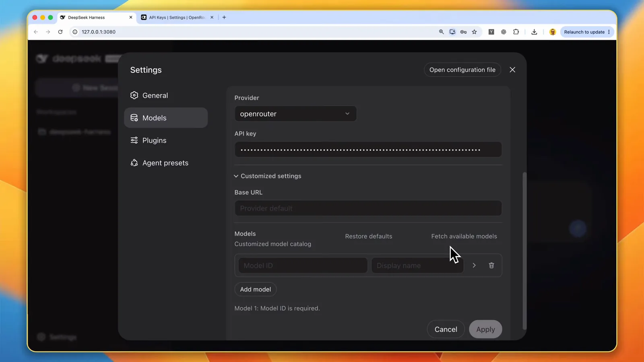Open the password key icon
Viewport: 644px width, 362px height.
click(x=463, y=32)
